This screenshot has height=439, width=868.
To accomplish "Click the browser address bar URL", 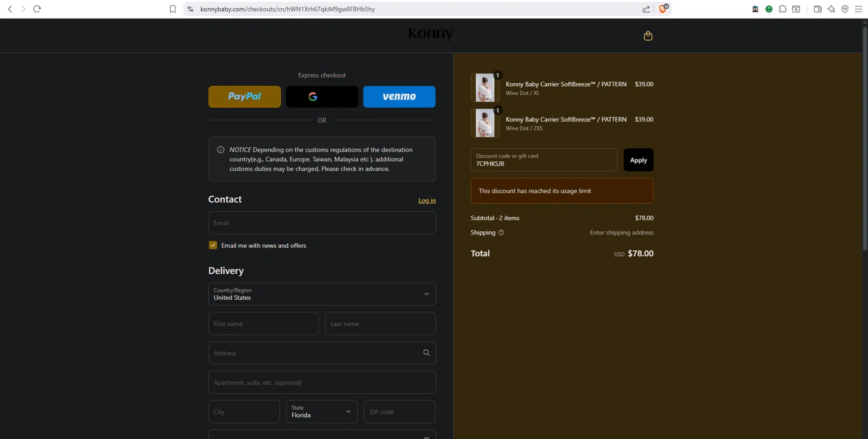I will (x=288, y=9).
